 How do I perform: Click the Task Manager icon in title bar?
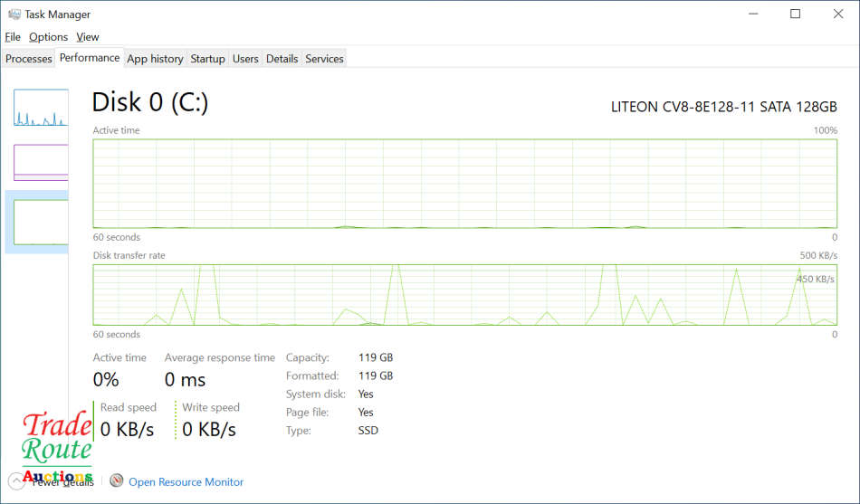click(x=14, y=14)
